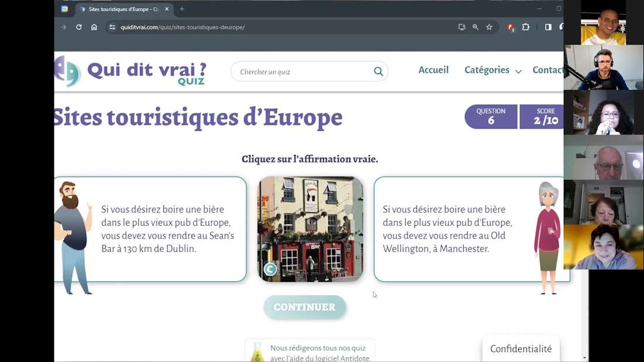Open the Contact page

click(x=548, y=70)
